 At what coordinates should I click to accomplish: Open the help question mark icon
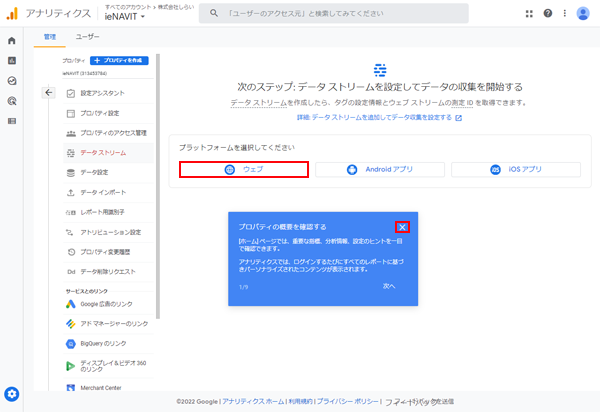tap(548, 13)
